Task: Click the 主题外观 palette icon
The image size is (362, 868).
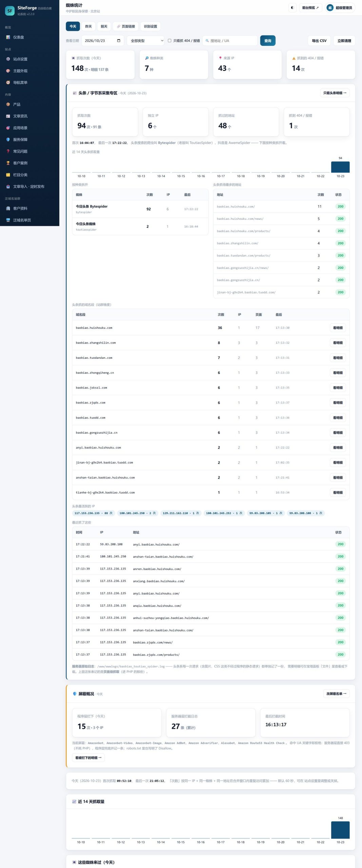Action: [8, 71]
